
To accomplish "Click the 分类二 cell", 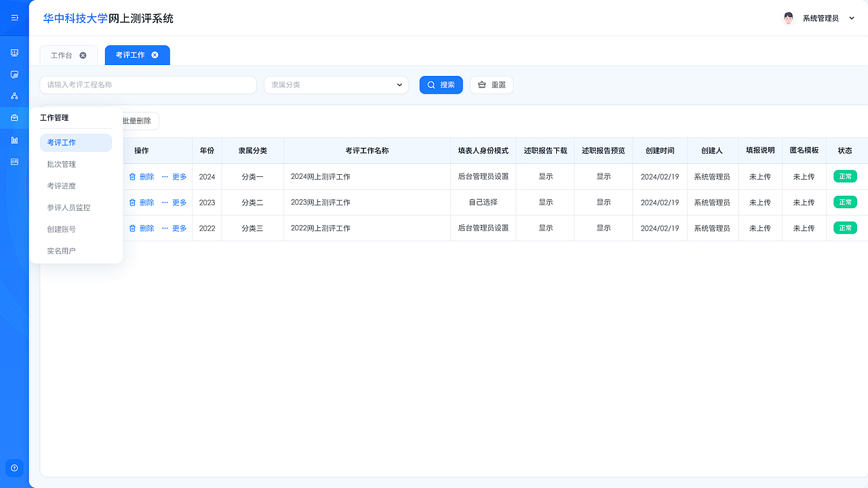I will [253, 203].
